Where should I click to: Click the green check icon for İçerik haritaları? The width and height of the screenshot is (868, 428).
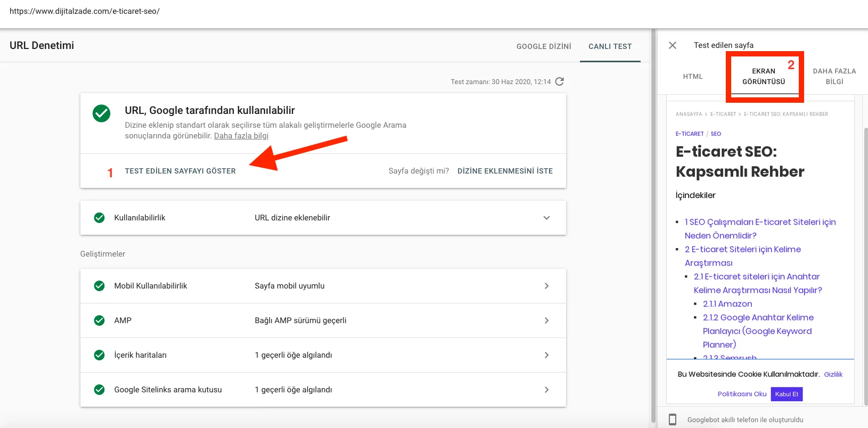point(99,355)
